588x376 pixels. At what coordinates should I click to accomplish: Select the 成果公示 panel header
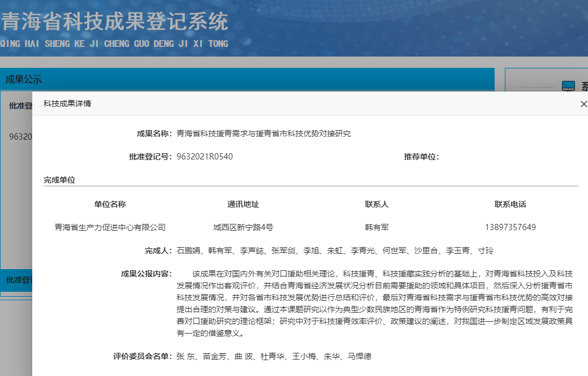pyautogui.click(x=24, y=80)
